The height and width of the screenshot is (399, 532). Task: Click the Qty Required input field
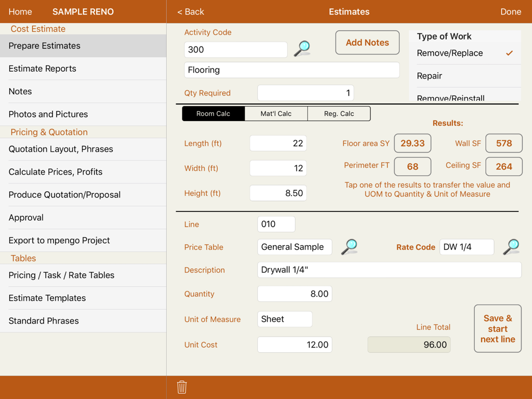pos(305,92)
